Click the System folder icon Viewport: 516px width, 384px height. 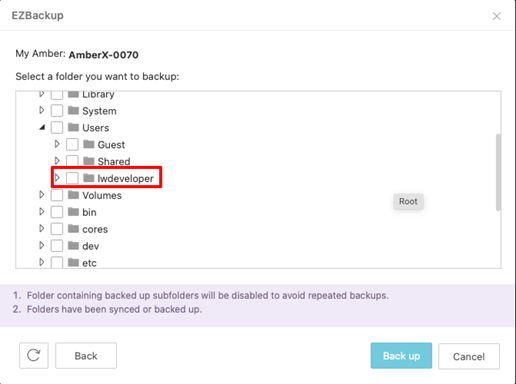click(x=73, y=110)
